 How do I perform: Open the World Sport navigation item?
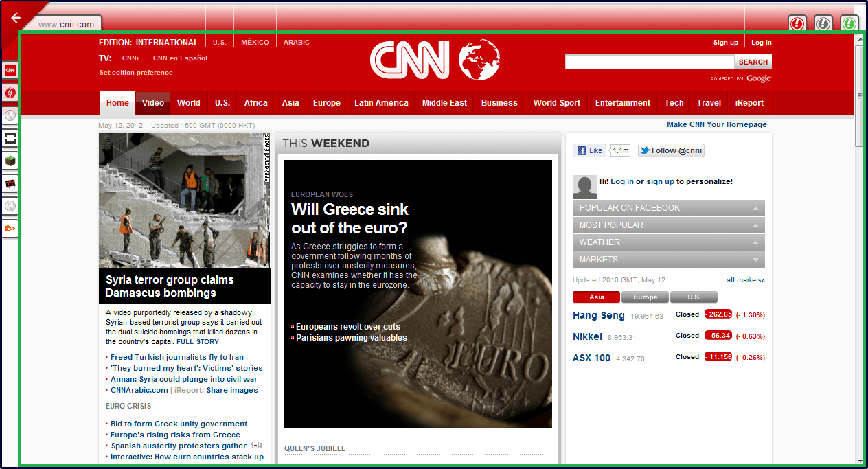click(x=556, y=103)
